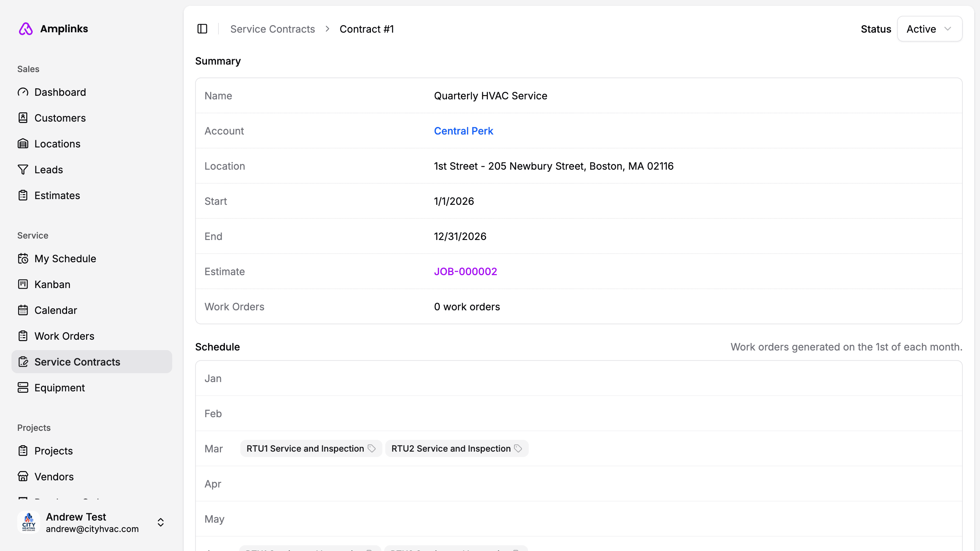
Task: Open the Status dropdown showing Active
Action: [x=929, y=29]
